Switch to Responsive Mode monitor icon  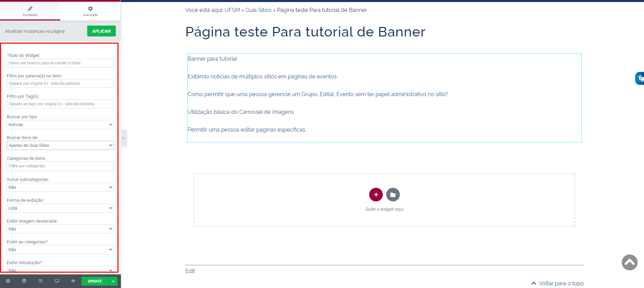click(x=57, y=281)
